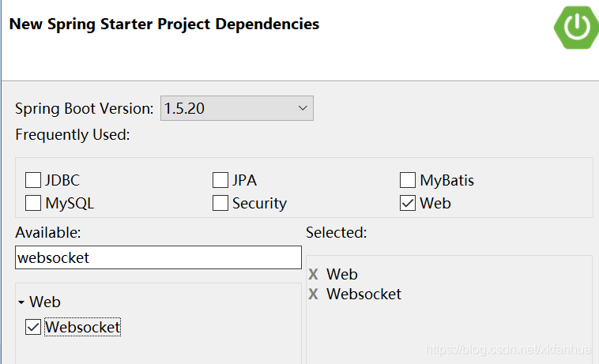The width and height of the screenshot is (599, 364).
Task: Enable the Security dependency checkbox
Action: click(x=220, y=203)
